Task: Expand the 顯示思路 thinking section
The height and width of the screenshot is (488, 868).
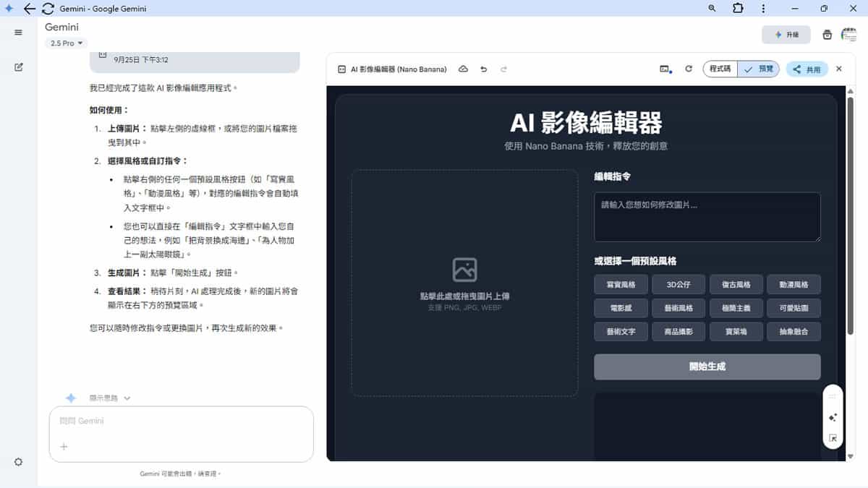Action: (109, 398)
